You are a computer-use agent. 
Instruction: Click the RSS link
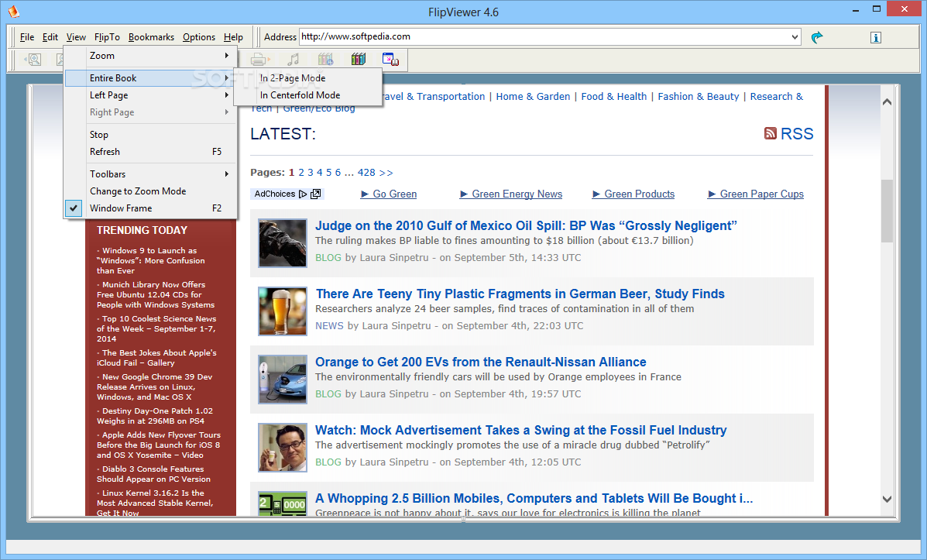797,134
